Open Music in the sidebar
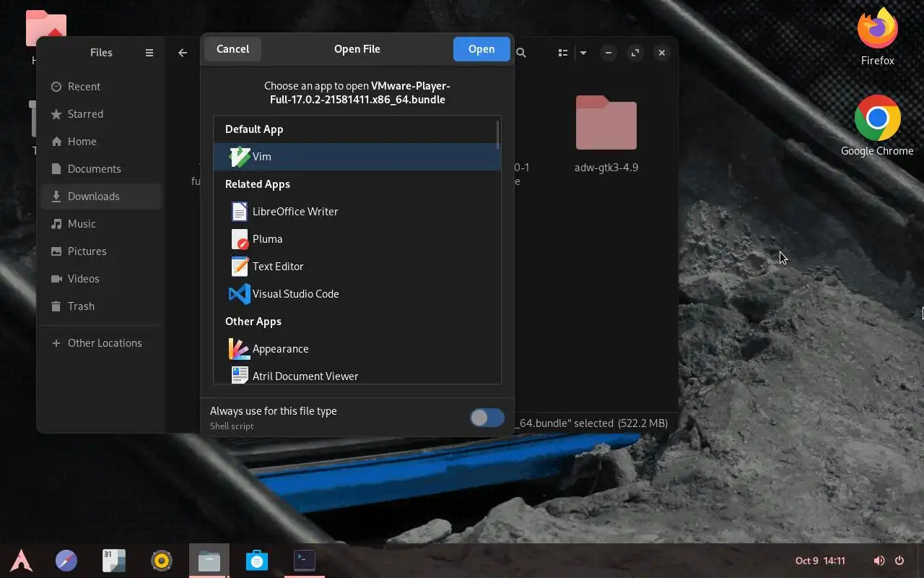This screenshot has height=578, width=924. point(101,224)
